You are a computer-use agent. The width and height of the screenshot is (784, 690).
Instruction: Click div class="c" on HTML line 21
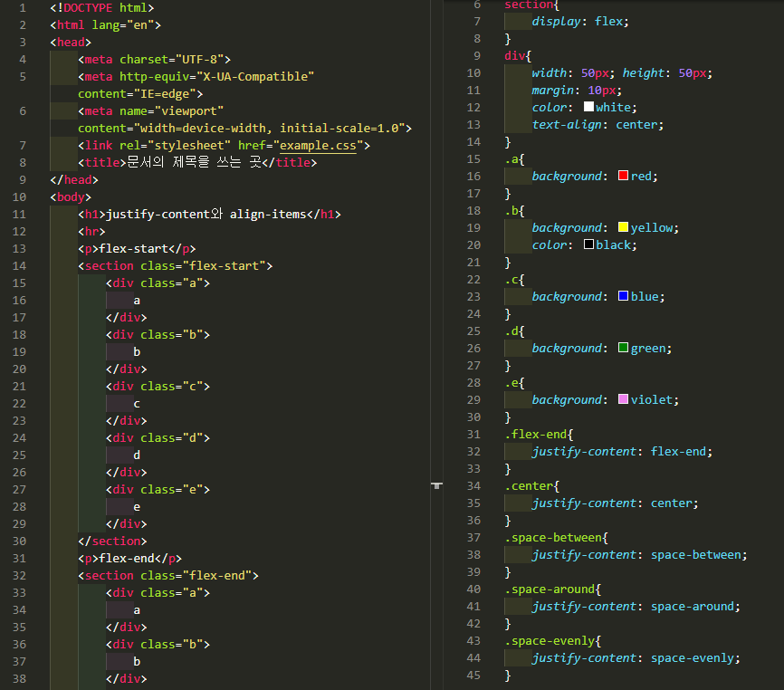point(158,387)
